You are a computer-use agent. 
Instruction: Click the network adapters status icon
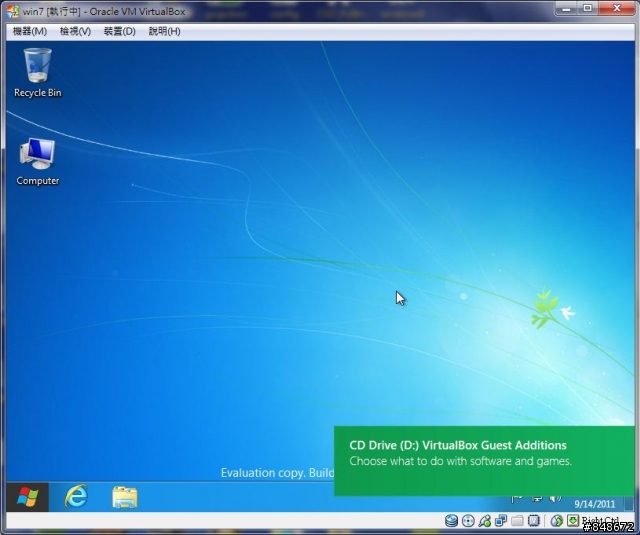[501, 521]
